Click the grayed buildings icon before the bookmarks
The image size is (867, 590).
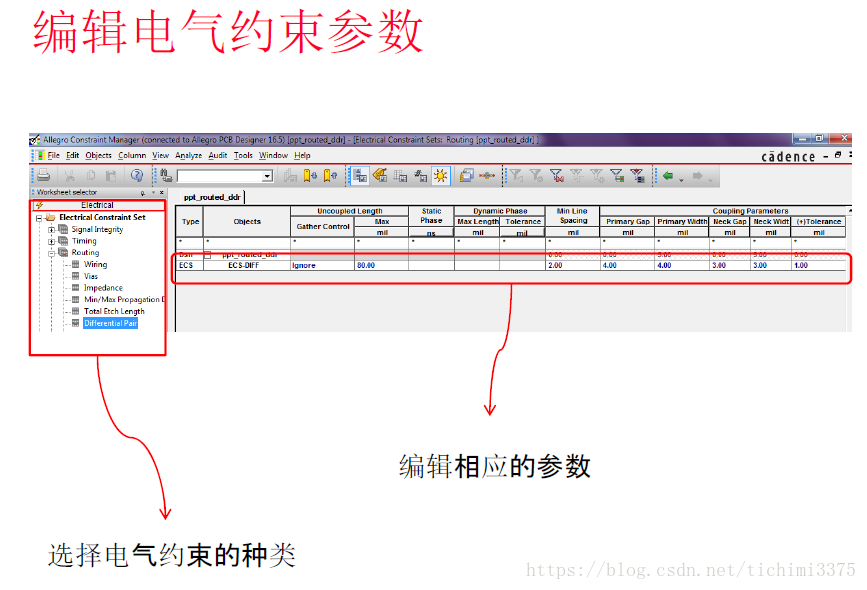pos(290,176)
